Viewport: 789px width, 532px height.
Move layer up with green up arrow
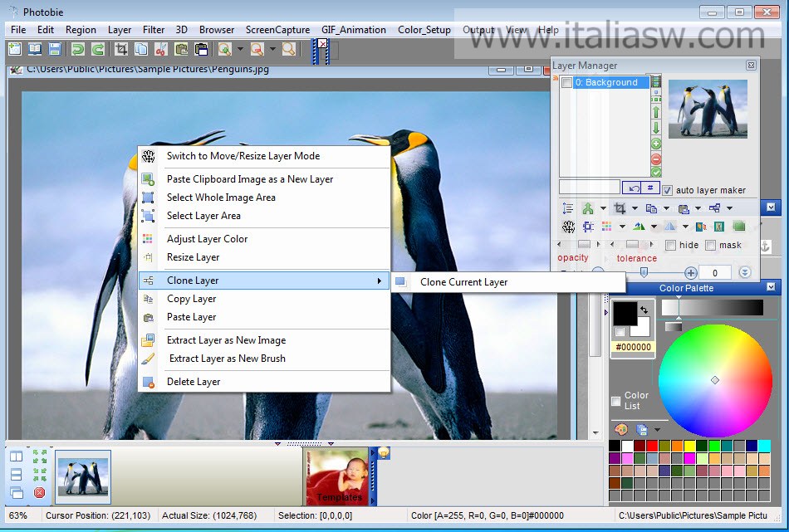tap(656, 112)
